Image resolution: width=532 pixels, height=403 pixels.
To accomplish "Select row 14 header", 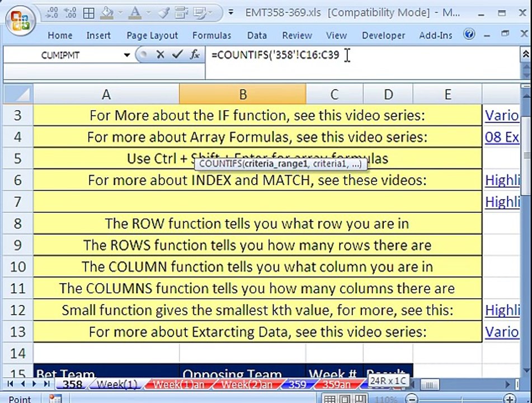I will [18, 353].
